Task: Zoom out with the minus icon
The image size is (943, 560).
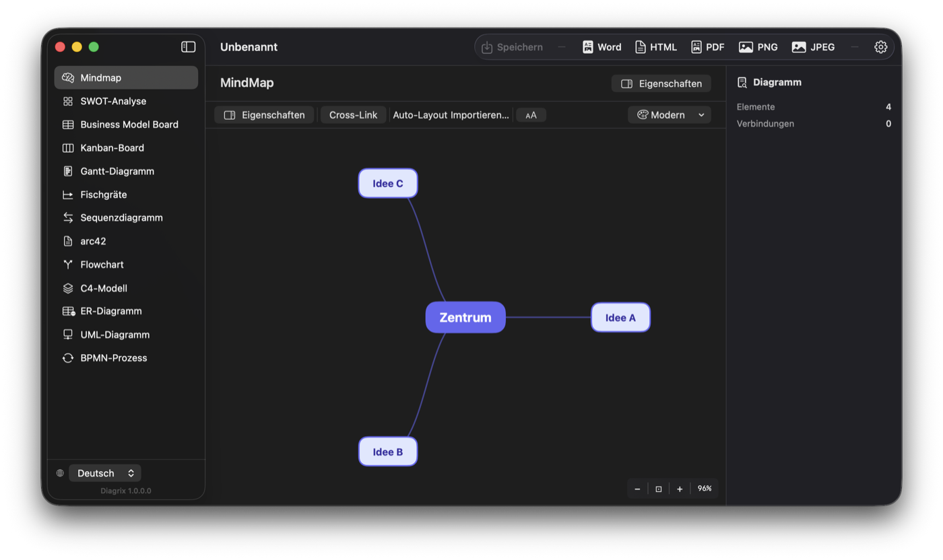Action: click(x=637, y=489)
